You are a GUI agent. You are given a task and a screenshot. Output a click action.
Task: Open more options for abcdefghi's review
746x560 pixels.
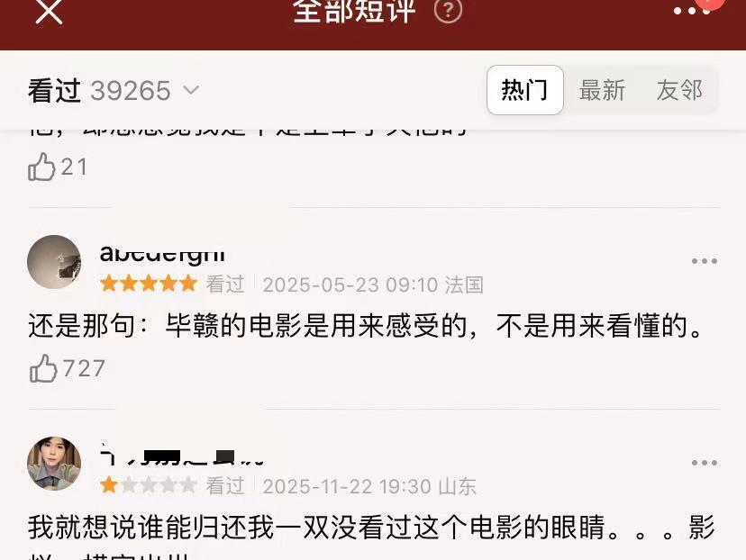coord(705,261)
